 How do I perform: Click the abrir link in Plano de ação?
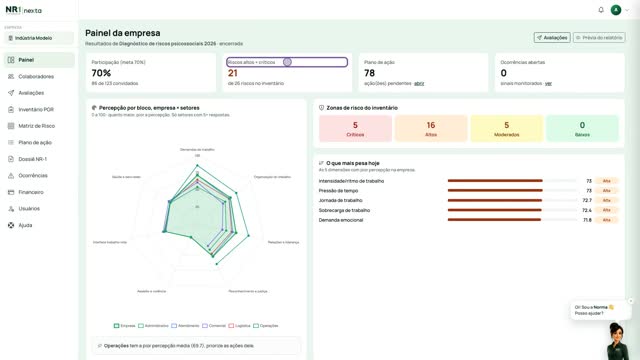tap(419, 83)
